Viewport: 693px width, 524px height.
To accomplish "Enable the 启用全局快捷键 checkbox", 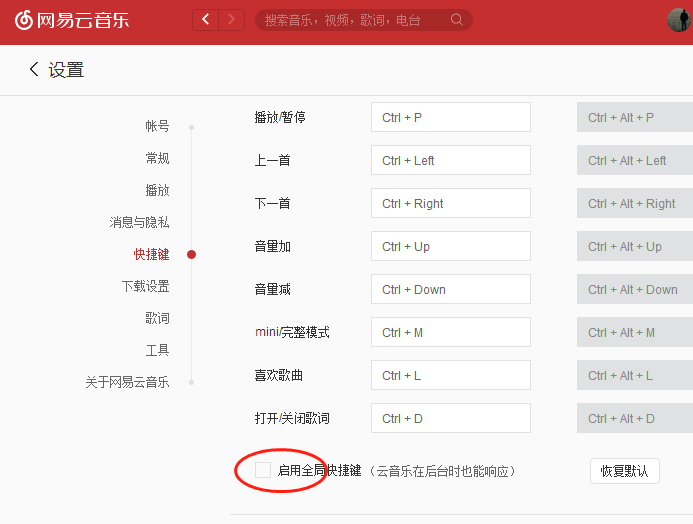I will click(263, 470).
